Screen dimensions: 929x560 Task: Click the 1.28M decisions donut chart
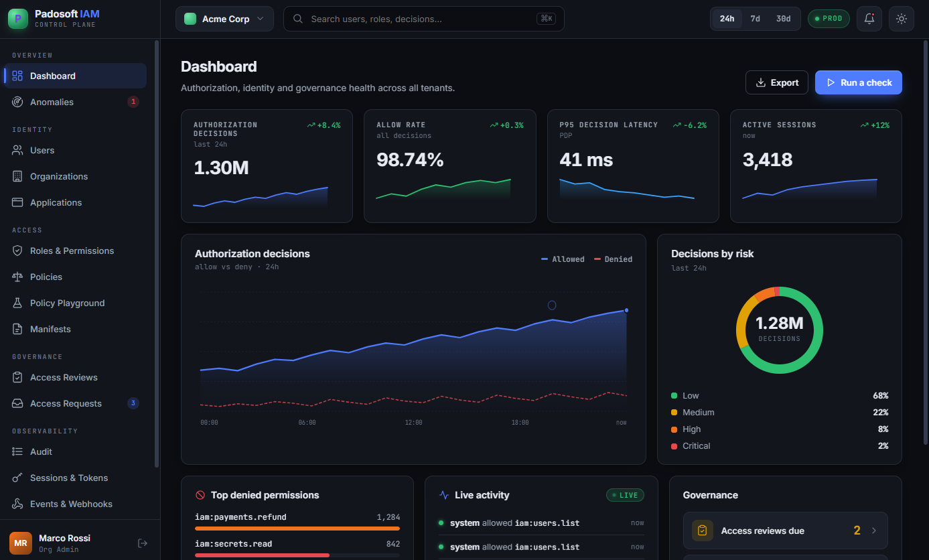[x=780, y=330]
